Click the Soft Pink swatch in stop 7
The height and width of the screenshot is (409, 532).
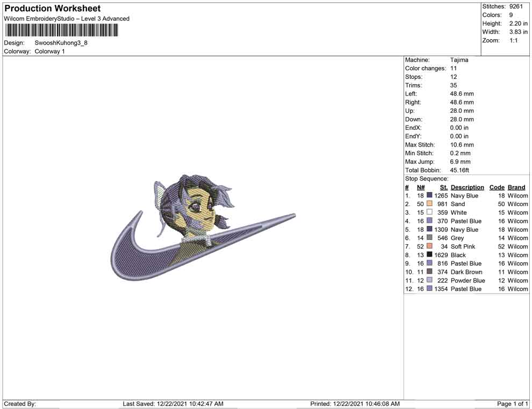(429, 246)
